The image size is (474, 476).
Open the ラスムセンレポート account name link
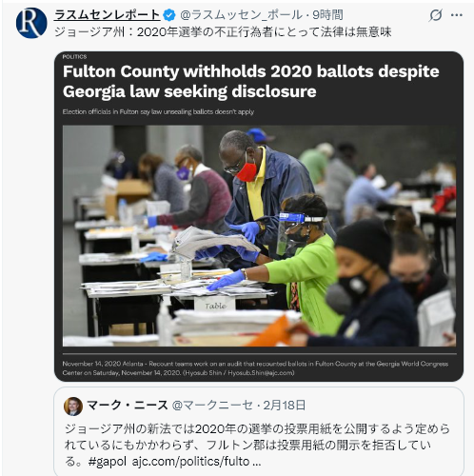coord(108,14)
